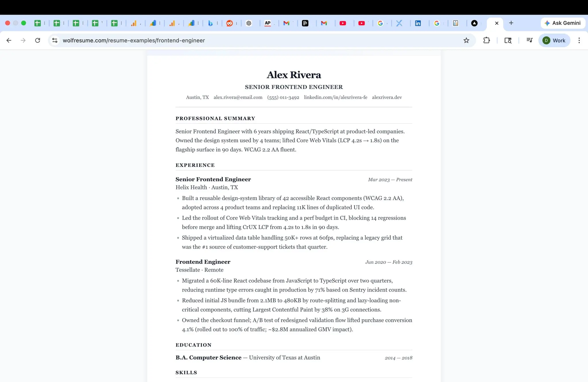This screenshot has height=382, width=588.
Task: Open a new tab with the plus button
Action: [511, 23]
